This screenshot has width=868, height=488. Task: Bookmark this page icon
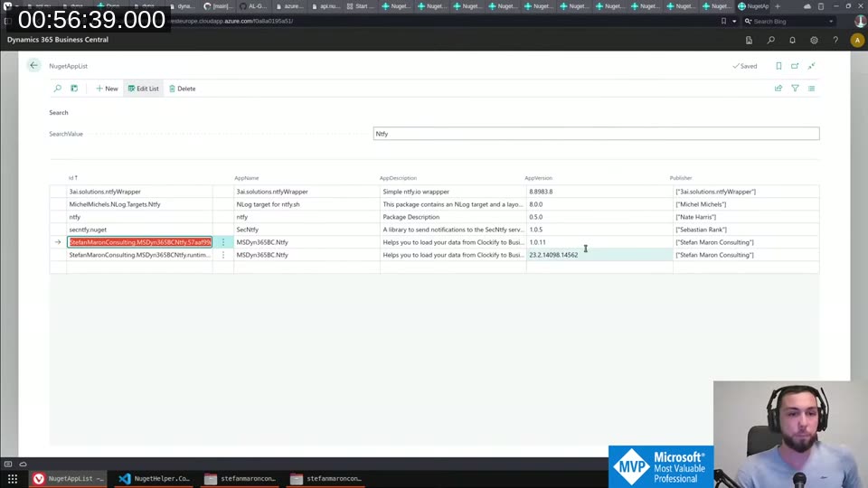point(778,66)
